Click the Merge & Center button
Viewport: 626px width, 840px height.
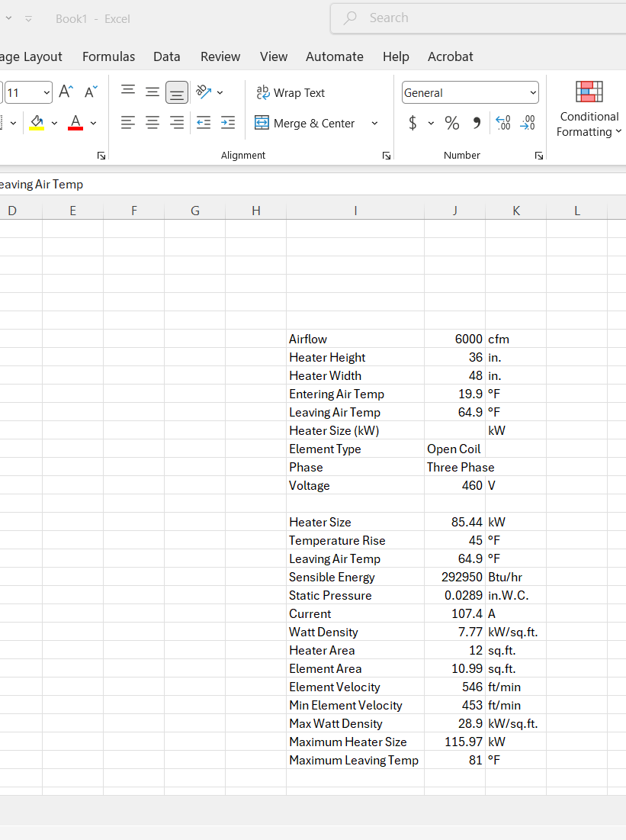[305, 123]
